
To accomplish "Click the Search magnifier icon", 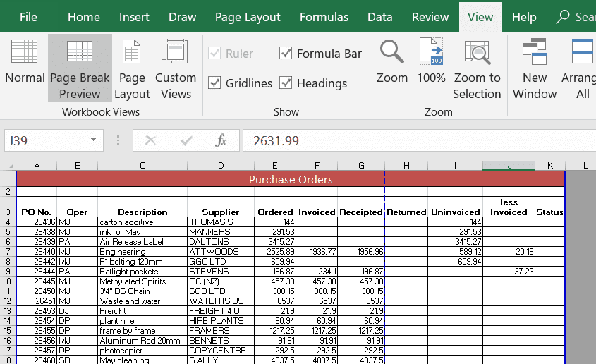I will (x=563, y=17).
